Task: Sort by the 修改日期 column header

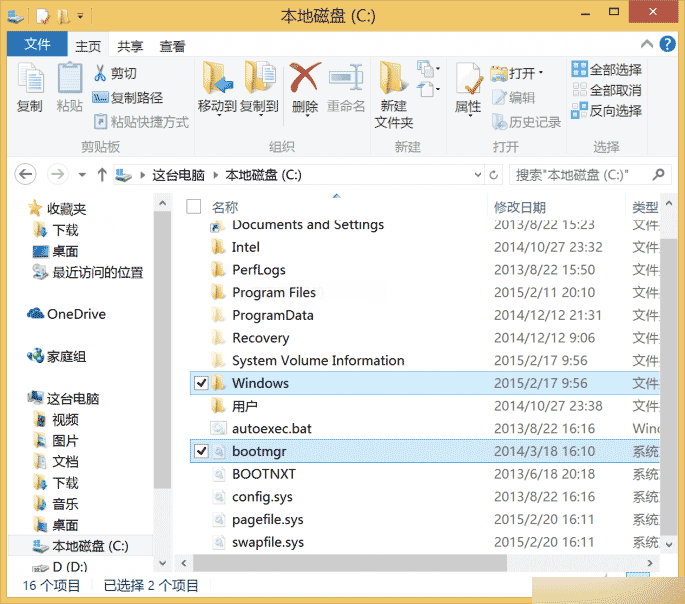Action: pyautogui.click(x=520, y=207)
